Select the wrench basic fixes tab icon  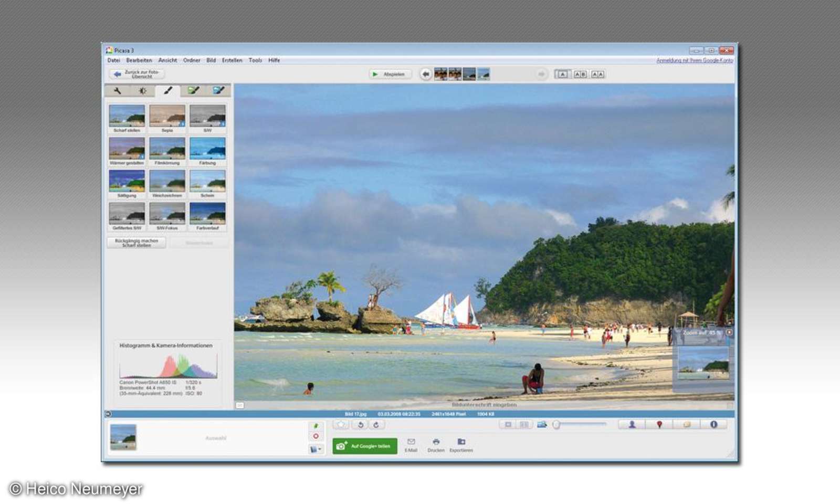pos(119,90)
